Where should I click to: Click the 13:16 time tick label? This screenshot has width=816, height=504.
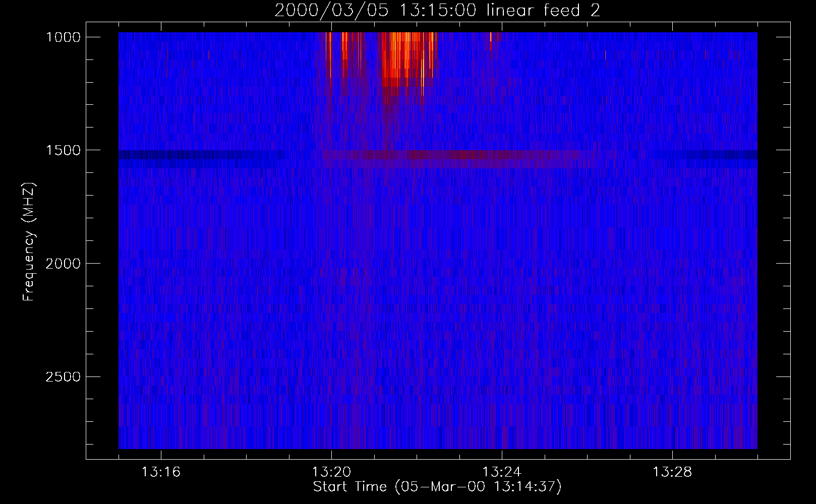161,472
